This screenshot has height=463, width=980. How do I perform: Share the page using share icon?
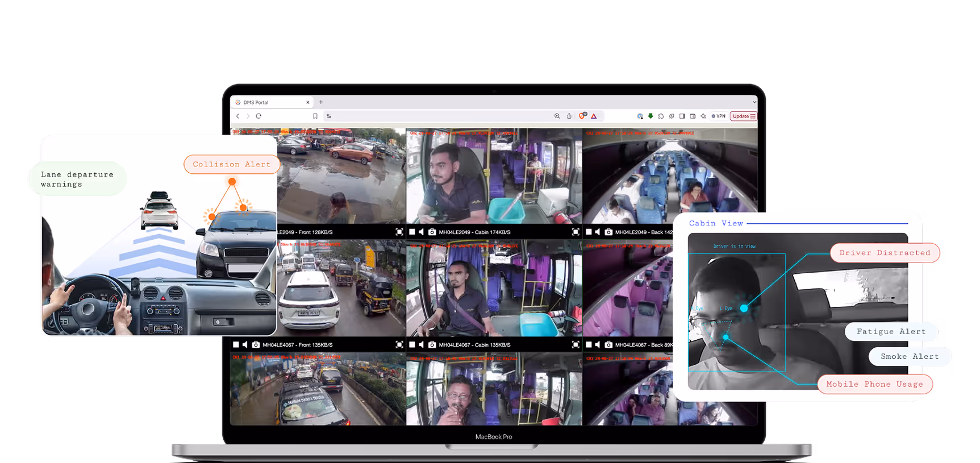pyautogui.click(x=569, y=116)
